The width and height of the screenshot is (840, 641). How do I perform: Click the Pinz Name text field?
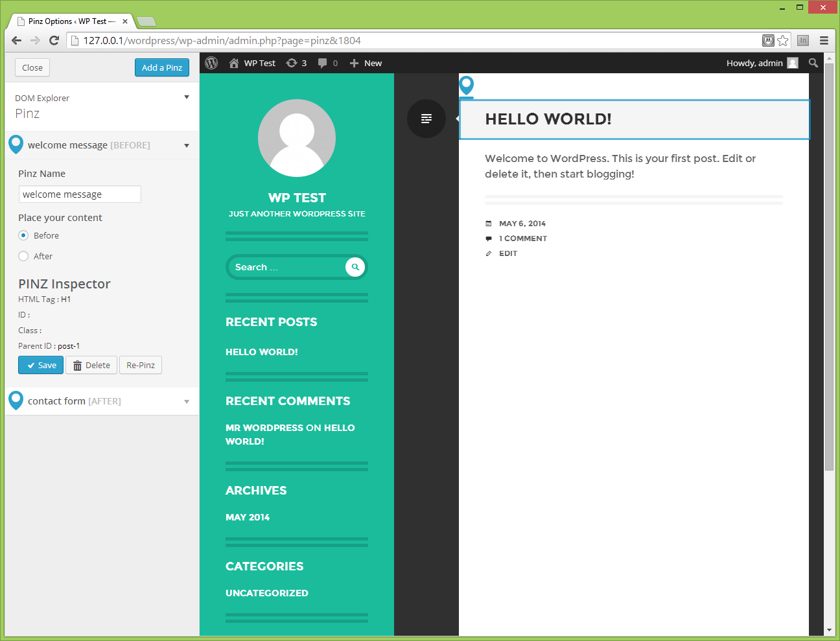(80, 194)
